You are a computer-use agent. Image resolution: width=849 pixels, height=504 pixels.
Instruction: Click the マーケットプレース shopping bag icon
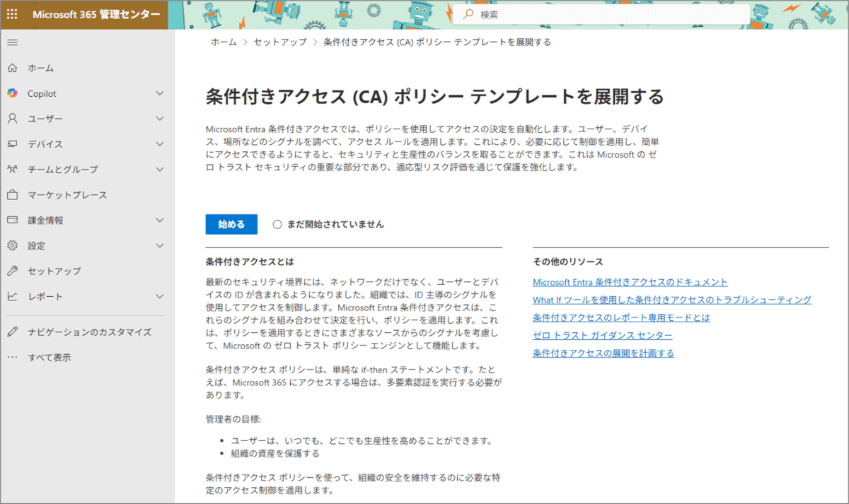click(x=12, y=195)
